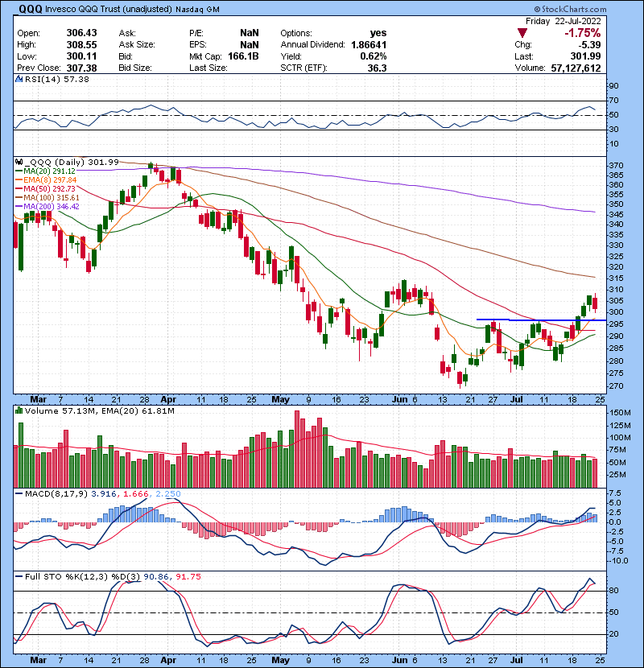Click the Volume value 57,127,612

tap(576, 68)
